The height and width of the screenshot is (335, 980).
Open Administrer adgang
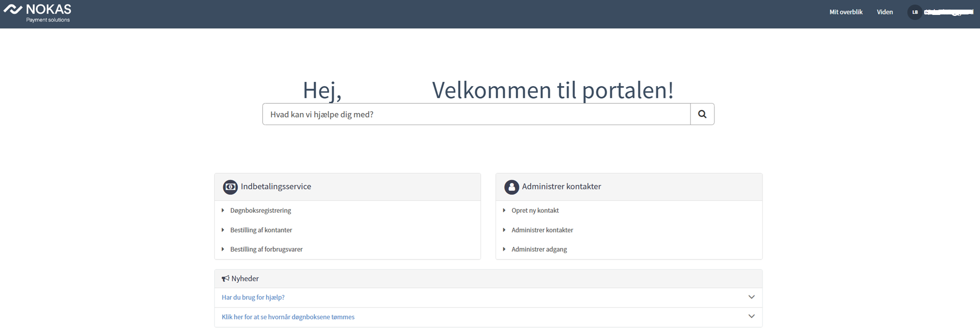[539, 249]
